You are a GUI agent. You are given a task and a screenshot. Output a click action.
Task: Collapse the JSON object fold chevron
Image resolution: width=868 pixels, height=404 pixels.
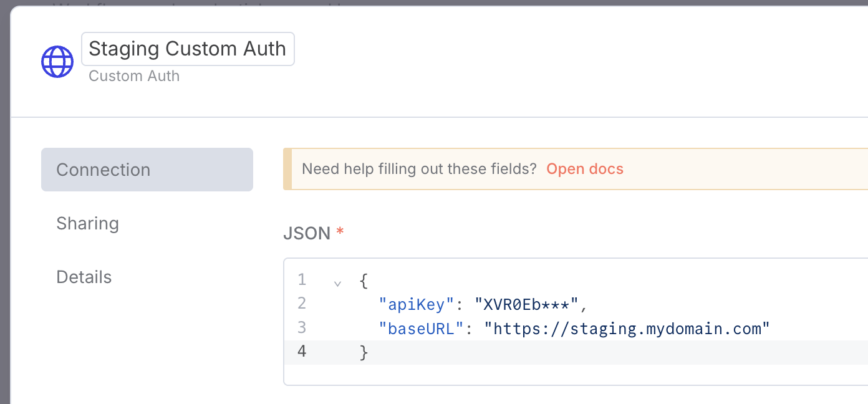tap(337, 282)
